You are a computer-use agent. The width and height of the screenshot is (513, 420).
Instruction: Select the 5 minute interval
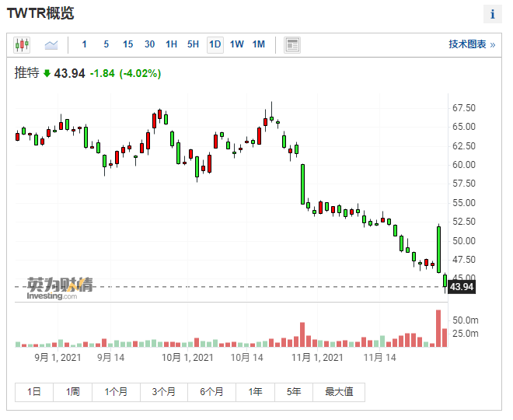tap(106, 44)
